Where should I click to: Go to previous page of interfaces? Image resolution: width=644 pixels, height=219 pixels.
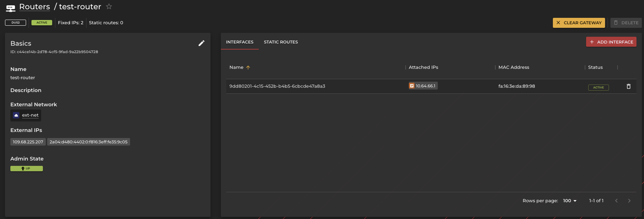pyautogui.click(x=616, y=201)
